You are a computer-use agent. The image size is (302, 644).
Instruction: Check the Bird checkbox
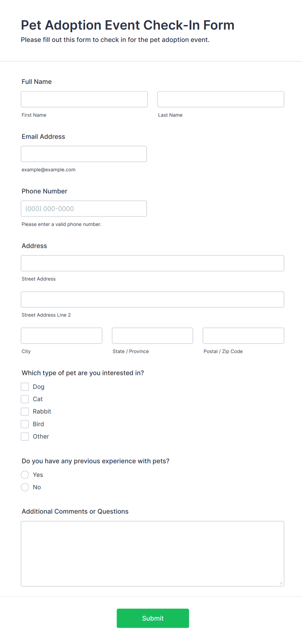[25, 424]
